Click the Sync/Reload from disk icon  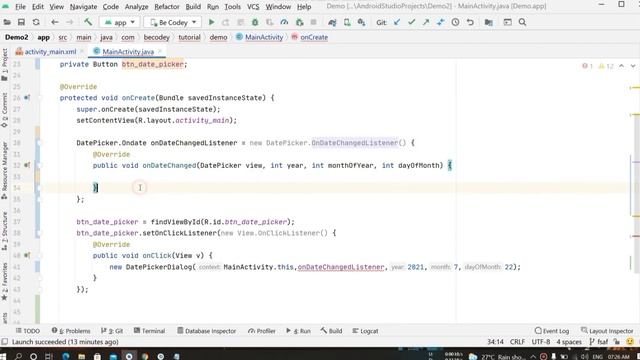click(36, 22)
